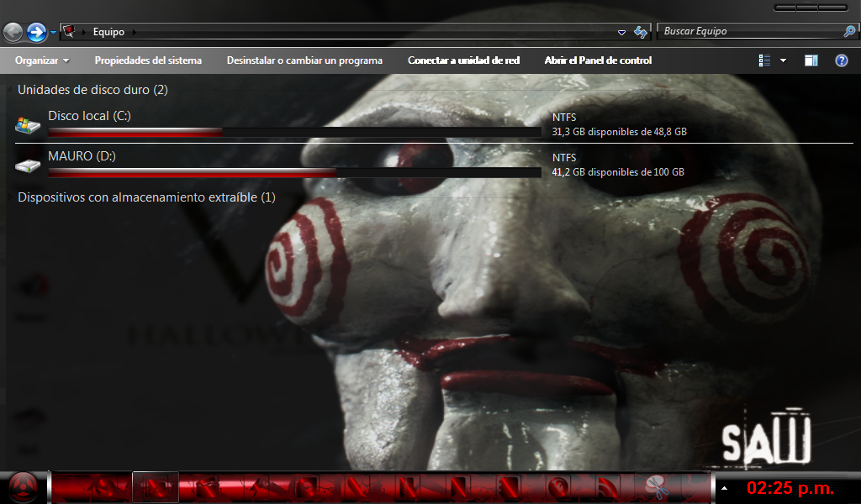This screenshot has height=504, width=861.
Task: Select the Equipo breadcrumb
Action: [x=108, y=32]
